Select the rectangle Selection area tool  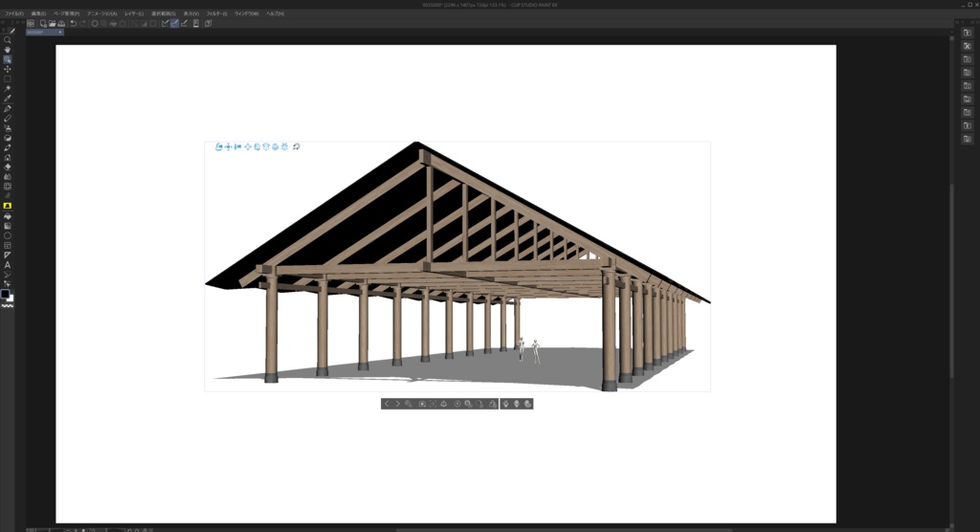point(8,79)
